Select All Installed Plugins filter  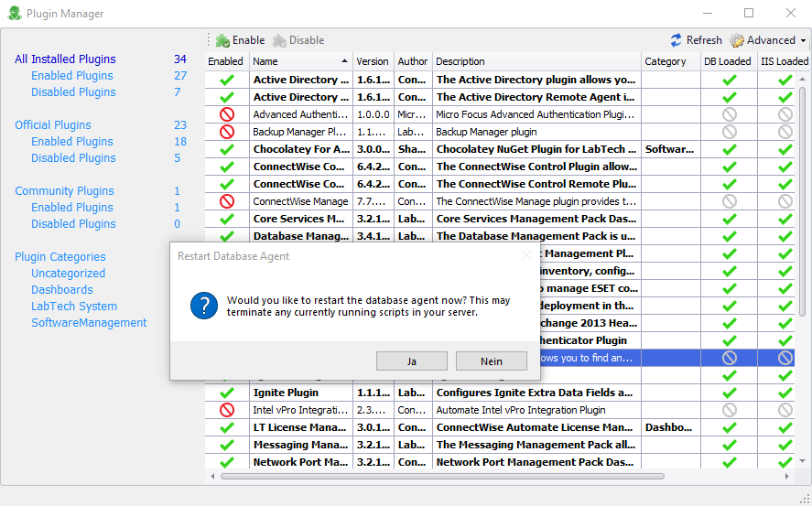click(65, 59)
